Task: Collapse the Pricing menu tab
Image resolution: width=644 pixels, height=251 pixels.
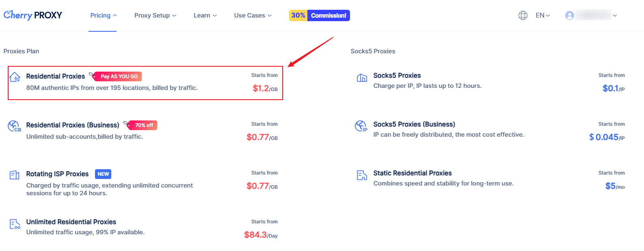Action: point(103,15)
